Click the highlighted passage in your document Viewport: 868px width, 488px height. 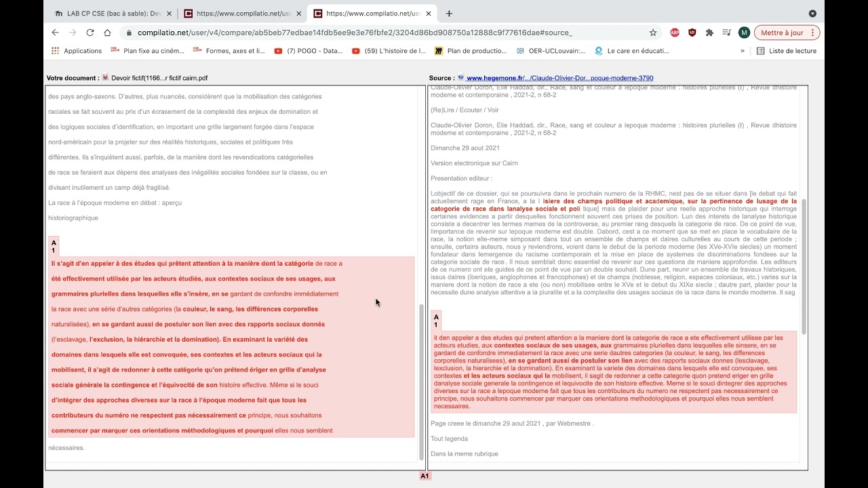tap(231, 347)
